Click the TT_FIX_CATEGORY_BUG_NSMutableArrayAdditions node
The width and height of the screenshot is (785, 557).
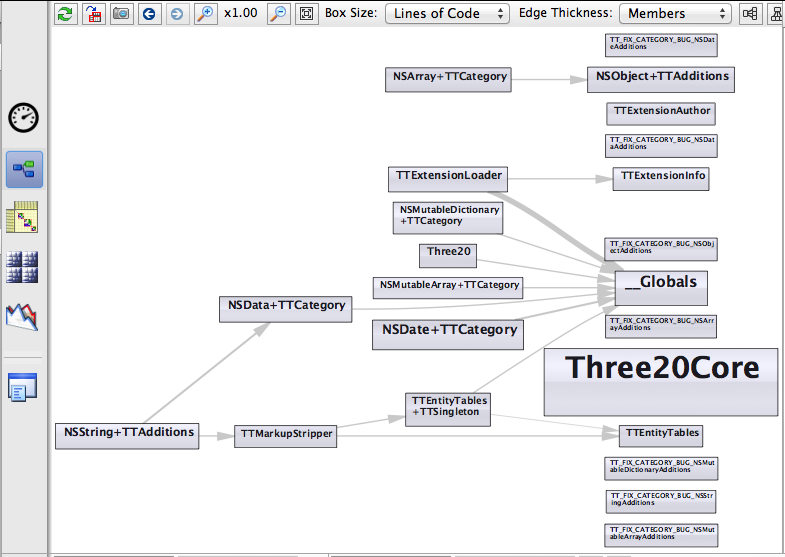tap(661, 535)
